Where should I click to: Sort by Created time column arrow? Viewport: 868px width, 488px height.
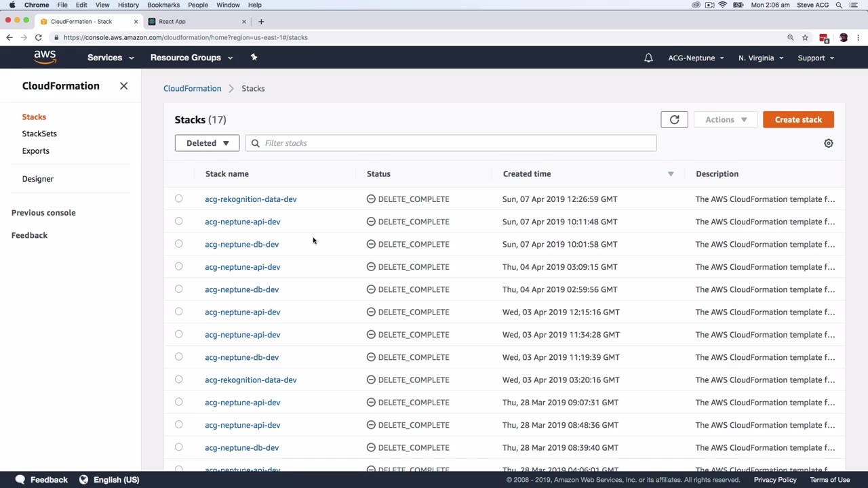pos(671,174)
